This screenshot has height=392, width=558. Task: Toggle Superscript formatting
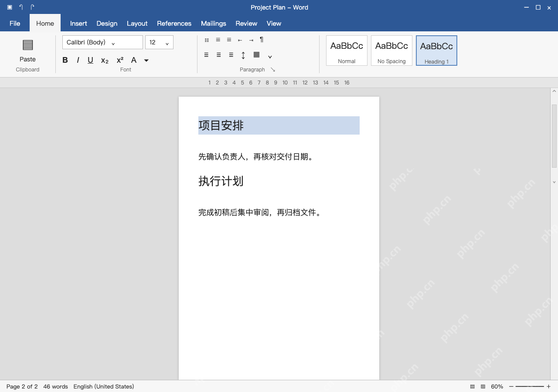pyautogui.click(x=120, y=60)
